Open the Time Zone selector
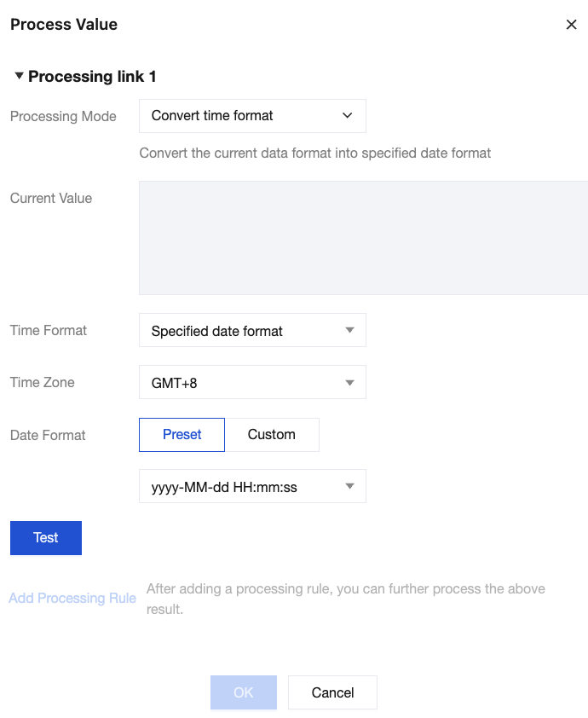Viewport: 588px width, 718px height. [251, 383]
